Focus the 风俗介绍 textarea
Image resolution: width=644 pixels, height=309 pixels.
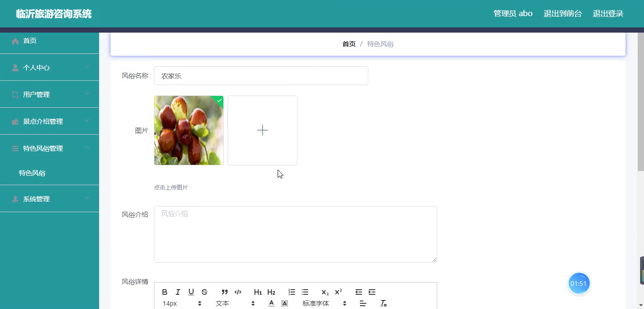click(296, 234)
